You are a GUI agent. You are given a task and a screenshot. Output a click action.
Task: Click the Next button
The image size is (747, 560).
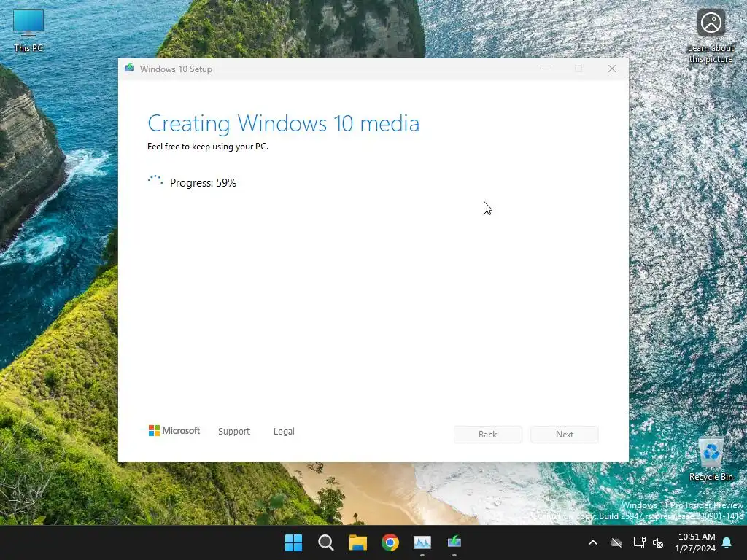[564, 435]
